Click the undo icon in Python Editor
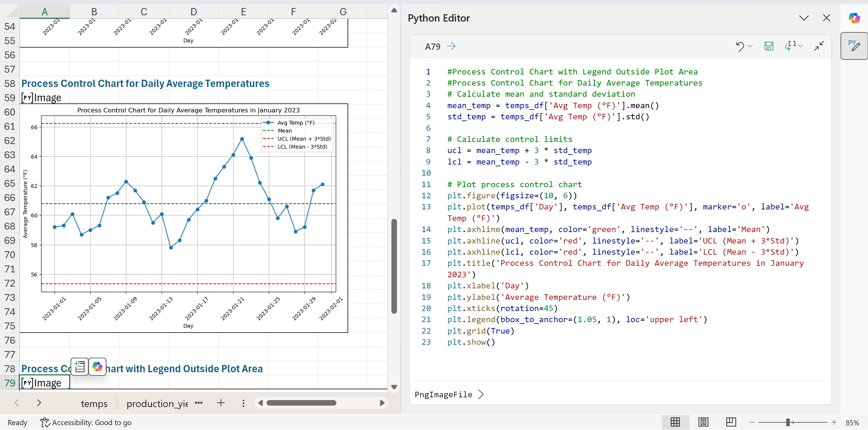The image size is (868, 430). (x=740, y=46)
